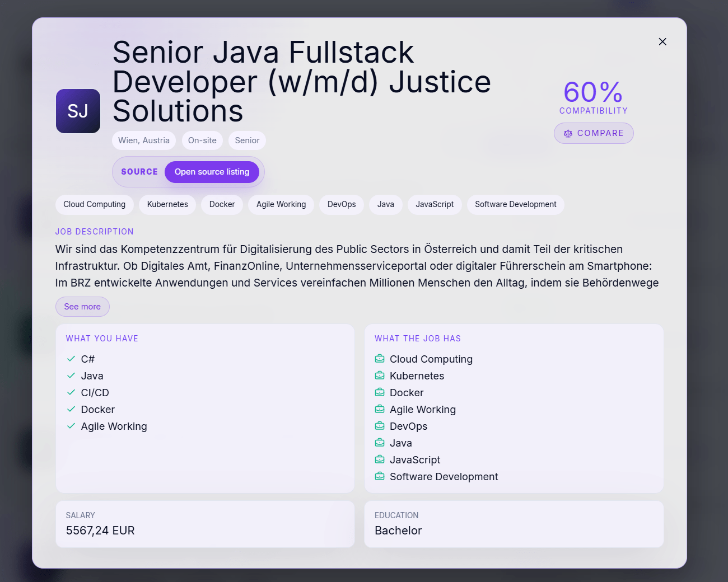This screenshot has width=728, height=582.
Task: Click the DevOps skill chip
Action: 342,204
